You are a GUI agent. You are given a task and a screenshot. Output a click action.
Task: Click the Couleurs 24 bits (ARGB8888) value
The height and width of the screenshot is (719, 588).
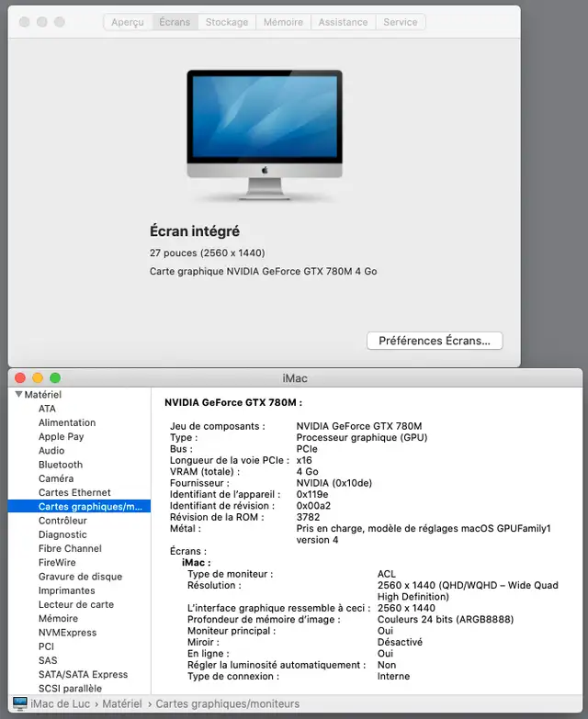point(446,620)
